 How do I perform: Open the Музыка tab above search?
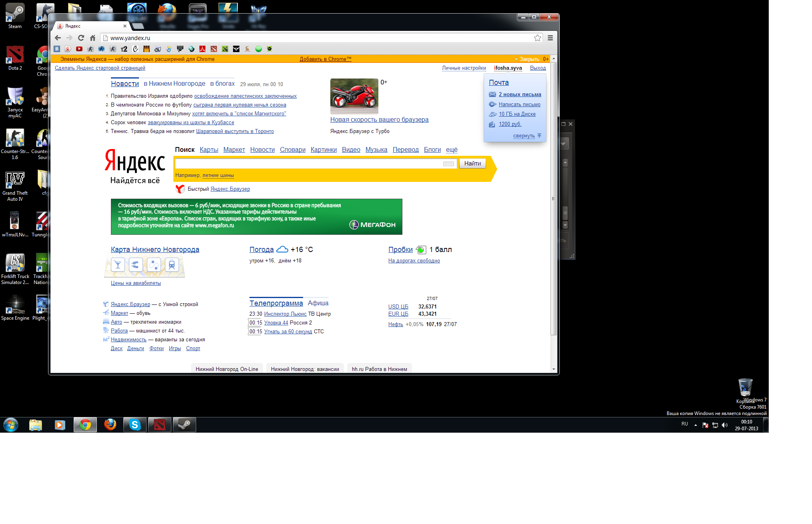coord(376,149)
